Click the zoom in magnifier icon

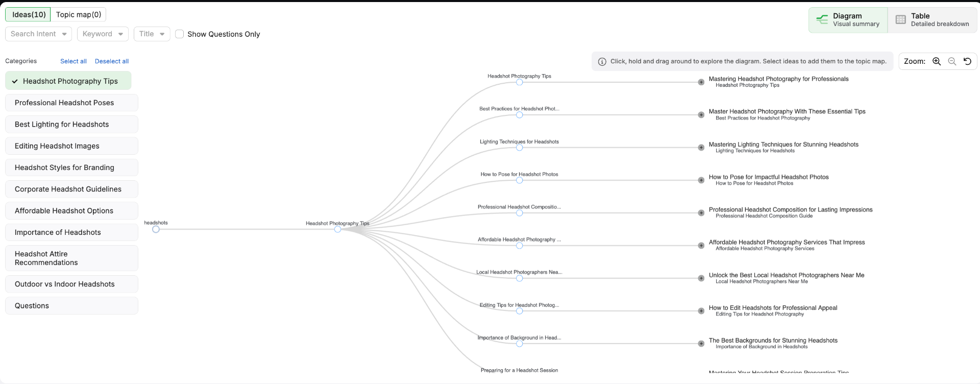(937, 61)
